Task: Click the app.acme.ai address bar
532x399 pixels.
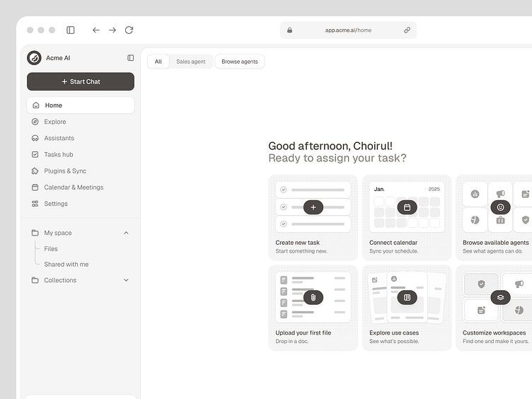Action: 347,30
